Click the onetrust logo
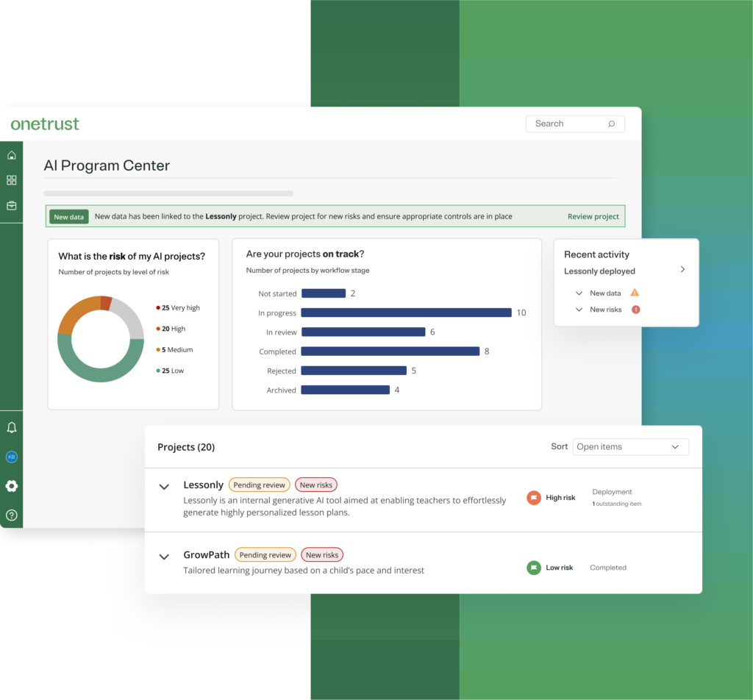753x700 pixels. point(45,124)
